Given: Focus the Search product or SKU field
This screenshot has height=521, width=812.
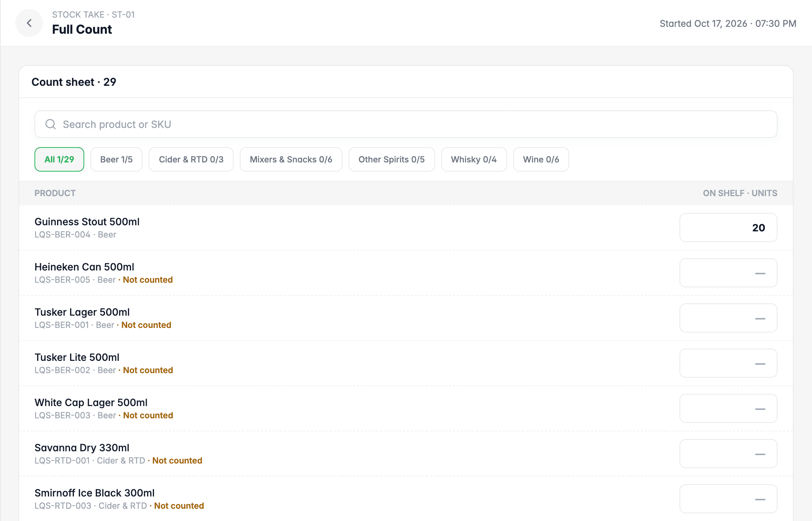Looking at the screenshot, I should pos(406,124).
